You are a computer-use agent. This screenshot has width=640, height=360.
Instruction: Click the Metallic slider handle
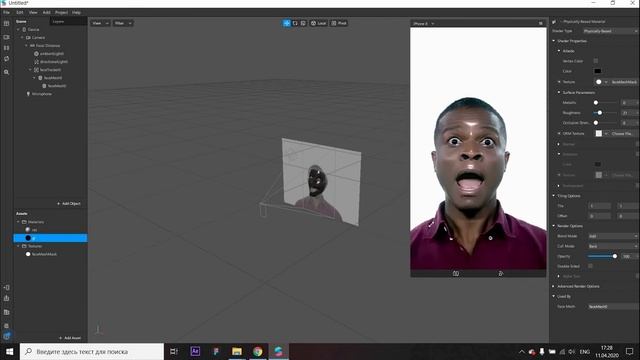[596, 102]
